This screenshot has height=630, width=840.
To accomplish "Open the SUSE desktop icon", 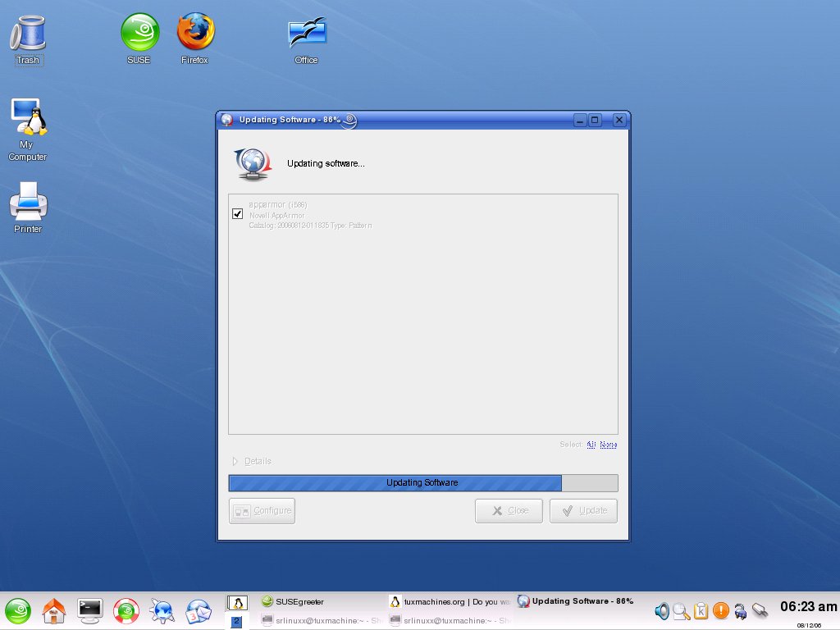I will [139, 39].
